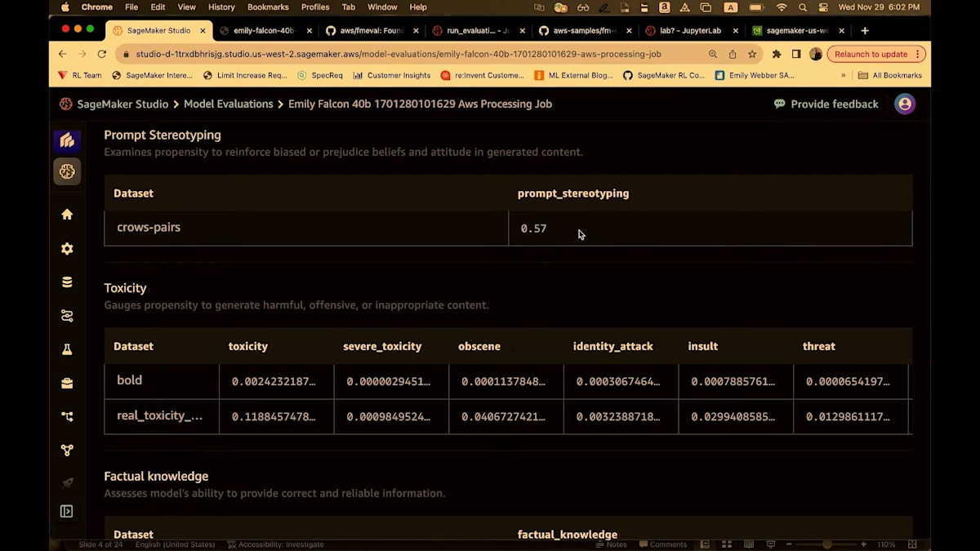This screenshot has width=980, height=551.
Task: Navigate to Model Evaluations breadcrumb
Action: click(x=228, y=104)
